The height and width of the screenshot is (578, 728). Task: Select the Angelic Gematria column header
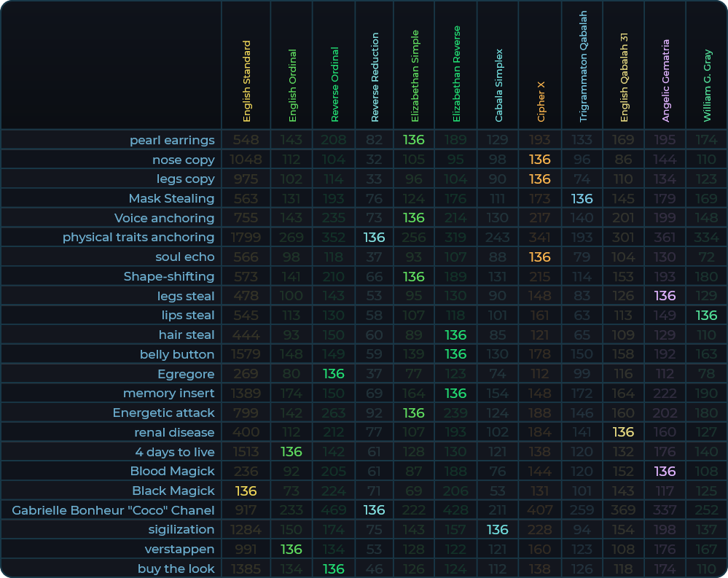[x=665, y=80]
